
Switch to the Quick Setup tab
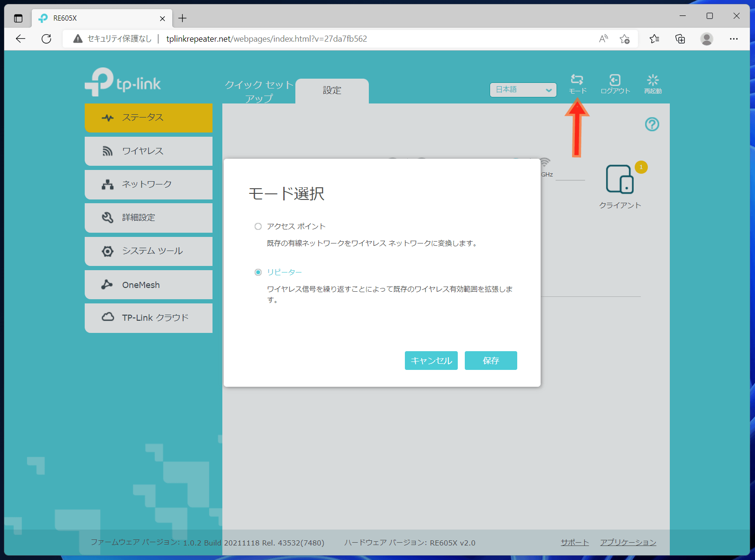259,91
